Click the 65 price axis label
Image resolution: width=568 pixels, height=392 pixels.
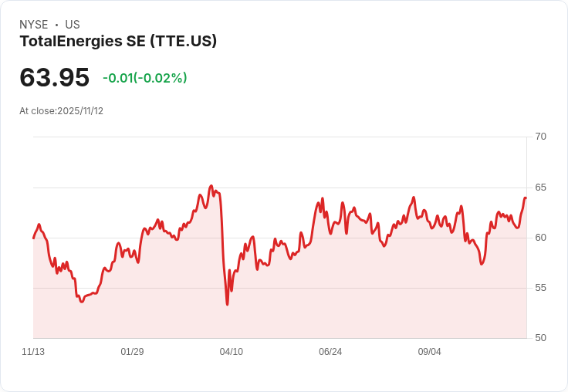[540, 188]
